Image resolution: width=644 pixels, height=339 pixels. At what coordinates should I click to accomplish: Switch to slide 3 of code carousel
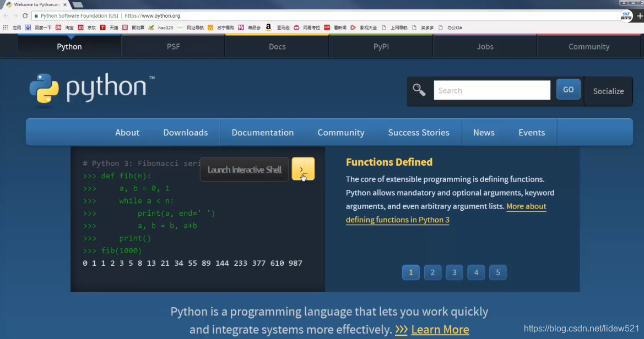click(x=454, y=272)
